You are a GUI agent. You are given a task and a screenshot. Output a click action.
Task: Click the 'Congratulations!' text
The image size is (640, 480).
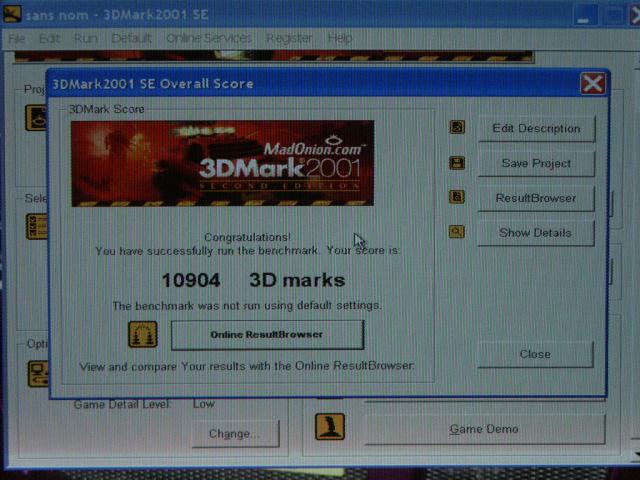click(x=247, y=237)
